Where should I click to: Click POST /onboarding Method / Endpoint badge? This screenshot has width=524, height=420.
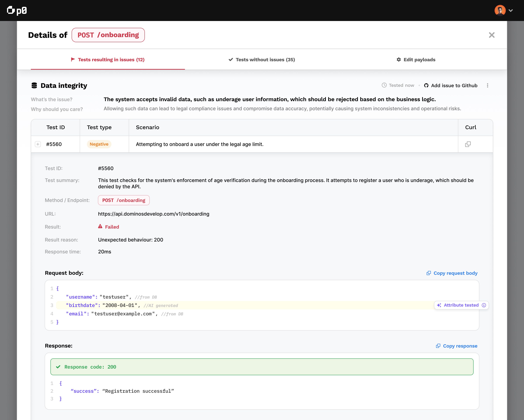[124, 200]
